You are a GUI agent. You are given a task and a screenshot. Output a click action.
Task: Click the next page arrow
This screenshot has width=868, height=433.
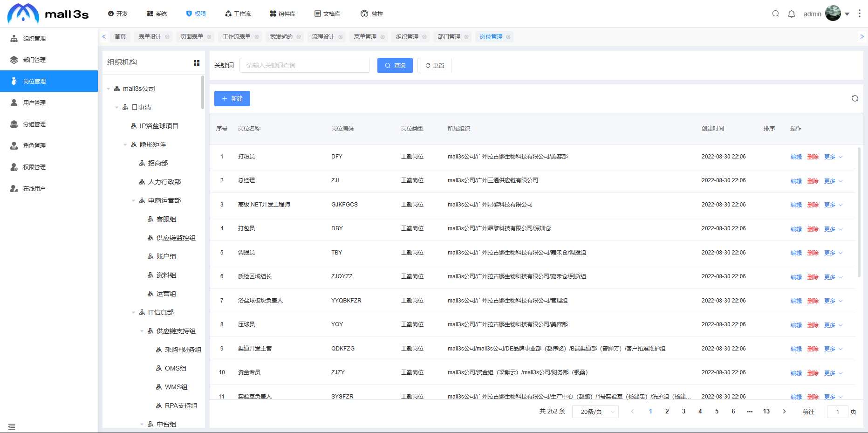(784, 412)
